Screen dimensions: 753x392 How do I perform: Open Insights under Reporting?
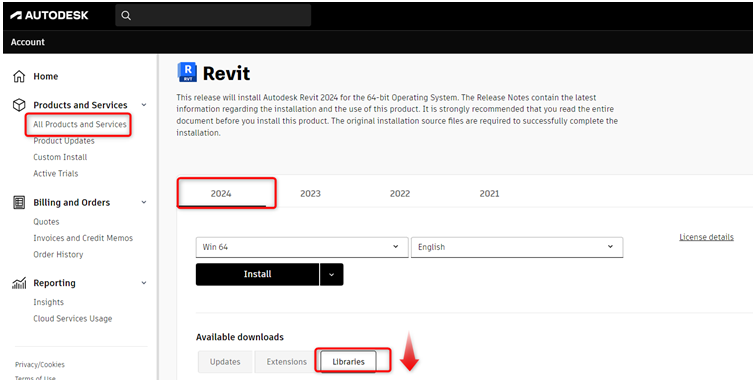click(49, 302)
